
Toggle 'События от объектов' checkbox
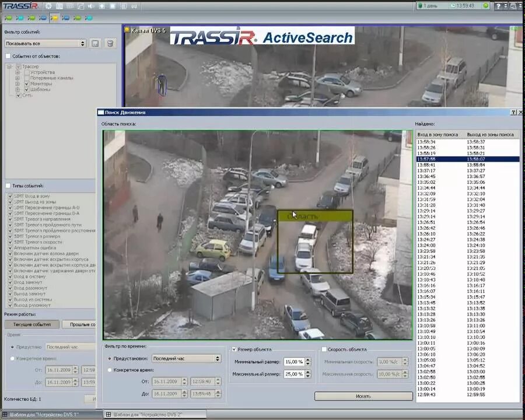[x=8, y=56]
